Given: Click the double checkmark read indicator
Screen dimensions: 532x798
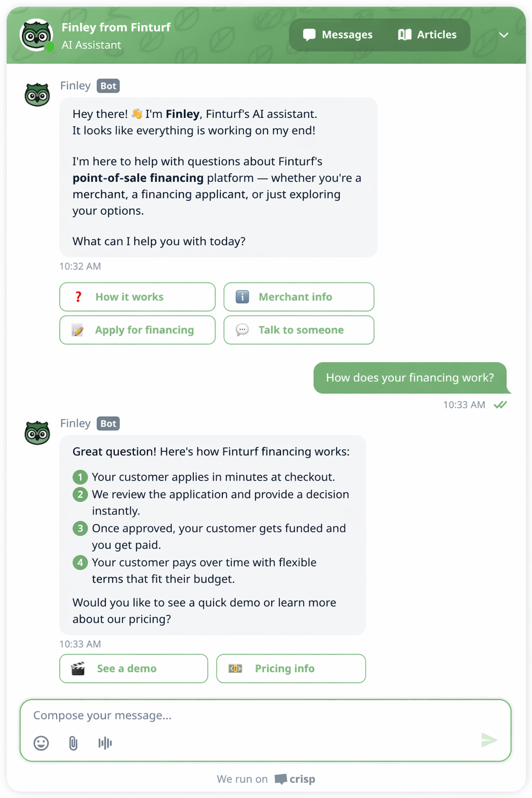Looking at the screenshot, I should tap(500, 404).
